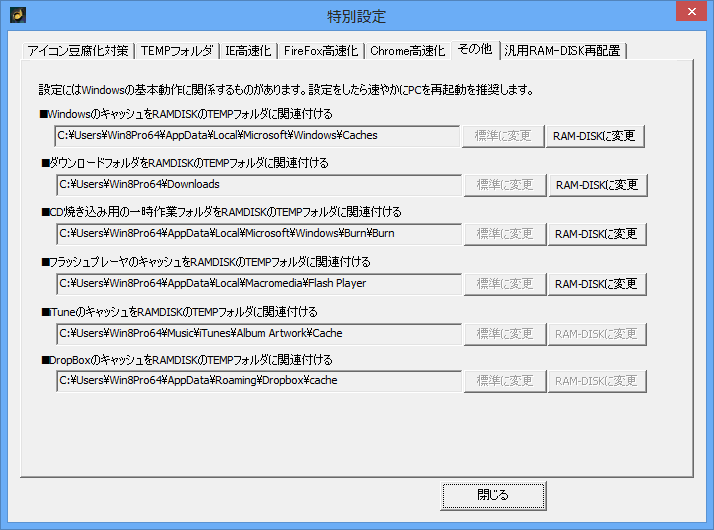Click RAM-DISKに変更 for the Windows Caches folder
This screenshot has height=530, width=714.
pos(596,136)
